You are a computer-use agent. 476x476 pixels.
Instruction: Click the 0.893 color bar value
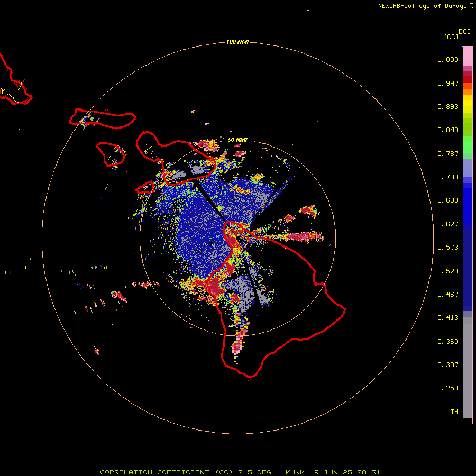point(448,106)
